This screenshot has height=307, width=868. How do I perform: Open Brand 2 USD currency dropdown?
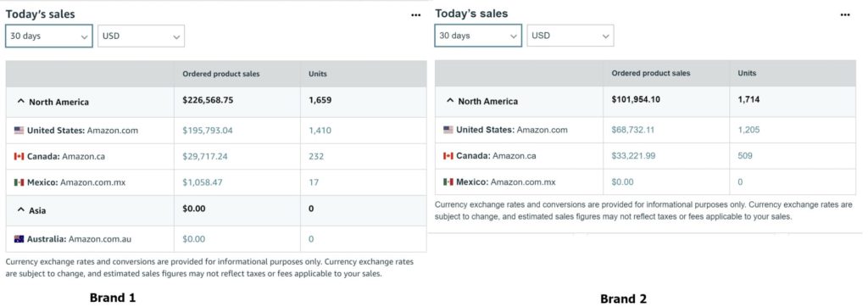570,36
